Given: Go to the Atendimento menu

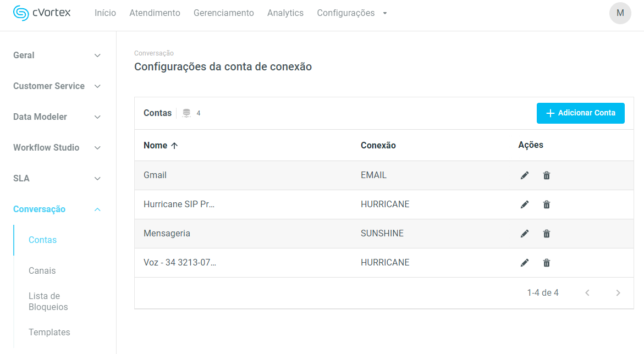Looking at the screenshot, I should pos(155,13).
